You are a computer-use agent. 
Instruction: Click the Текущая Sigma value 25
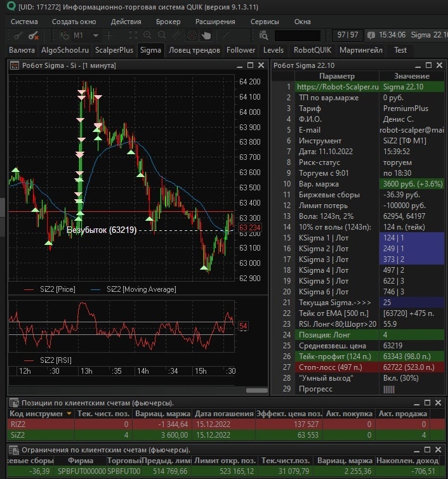(x=412, y=303)
